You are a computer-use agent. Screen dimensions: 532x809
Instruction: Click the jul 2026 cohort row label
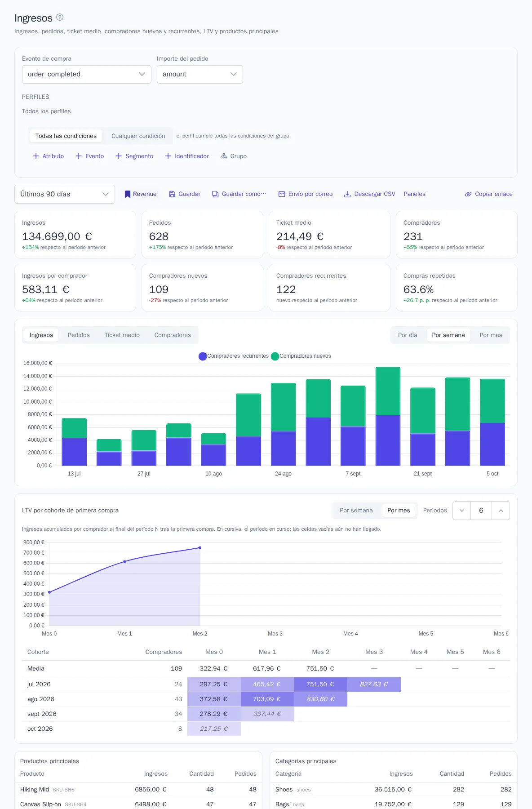click(39, 685)
